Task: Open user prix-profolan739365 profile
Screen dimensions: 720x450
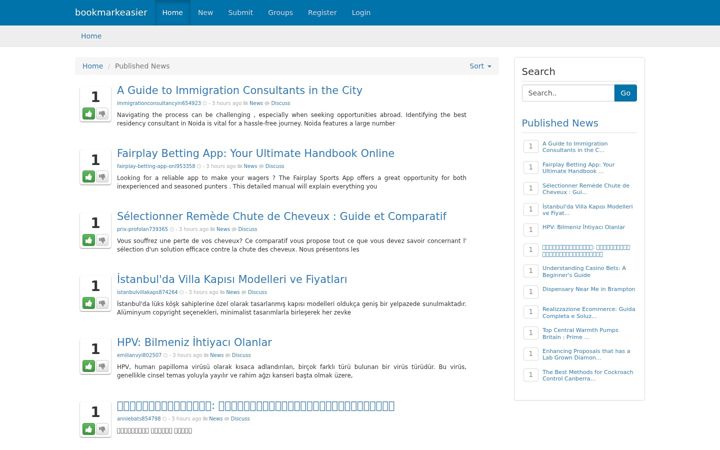Action: pyautogui.click(x=142, y=229)
